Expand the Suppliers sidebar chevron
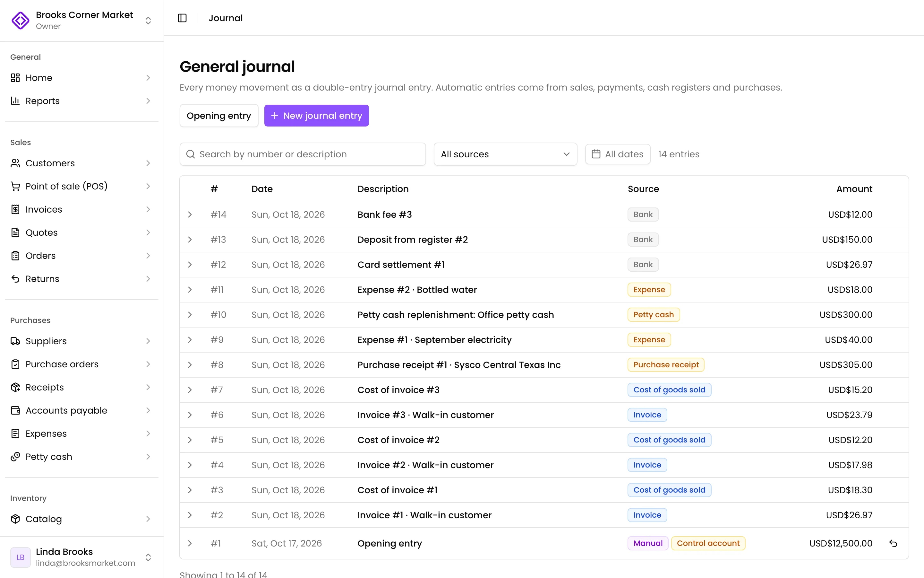Viewport: 924px width, 578px height. [148, 341]
